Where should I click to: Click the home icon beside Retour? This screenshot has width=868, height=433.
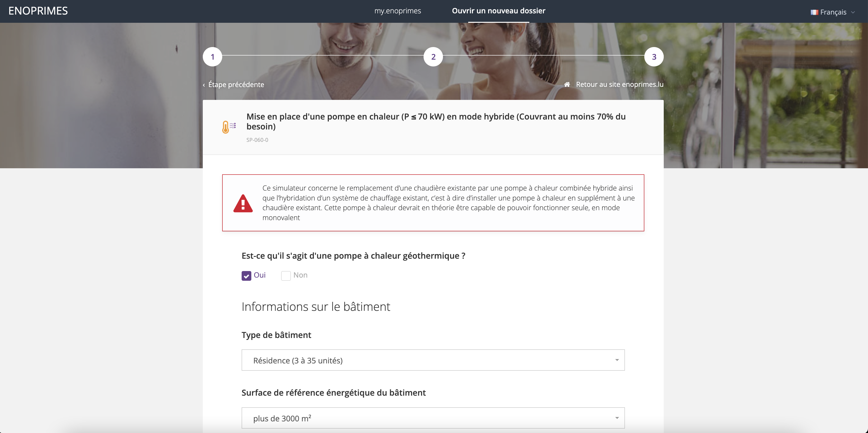pyautogui.click(x=567, y=85)
